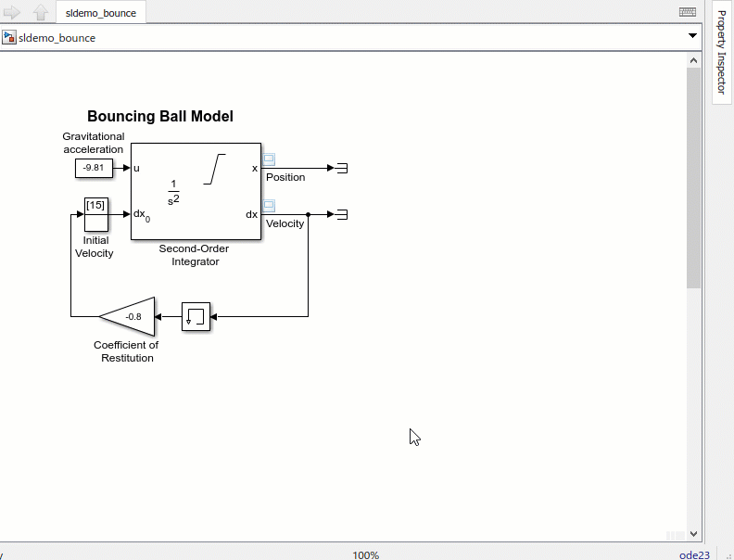
Task: Select the Memory block
Action: click(196, 317)
